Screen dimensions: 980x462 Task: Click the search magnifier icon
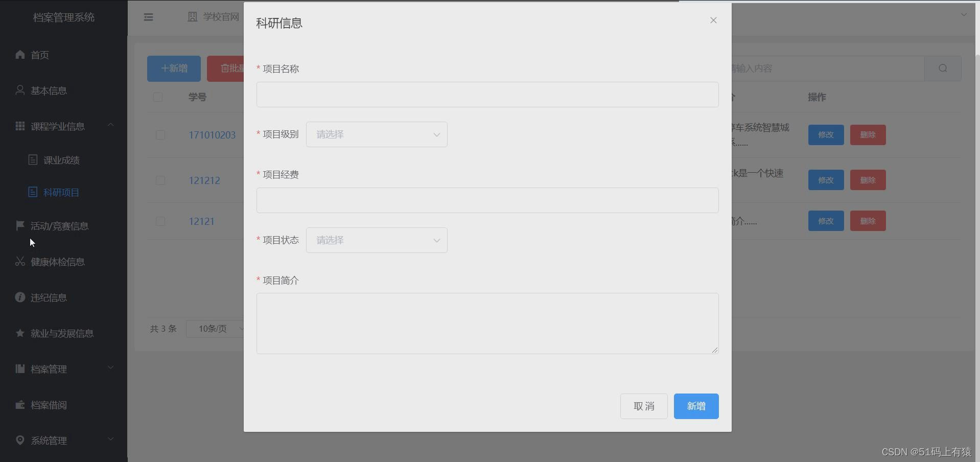pos(943,68)
